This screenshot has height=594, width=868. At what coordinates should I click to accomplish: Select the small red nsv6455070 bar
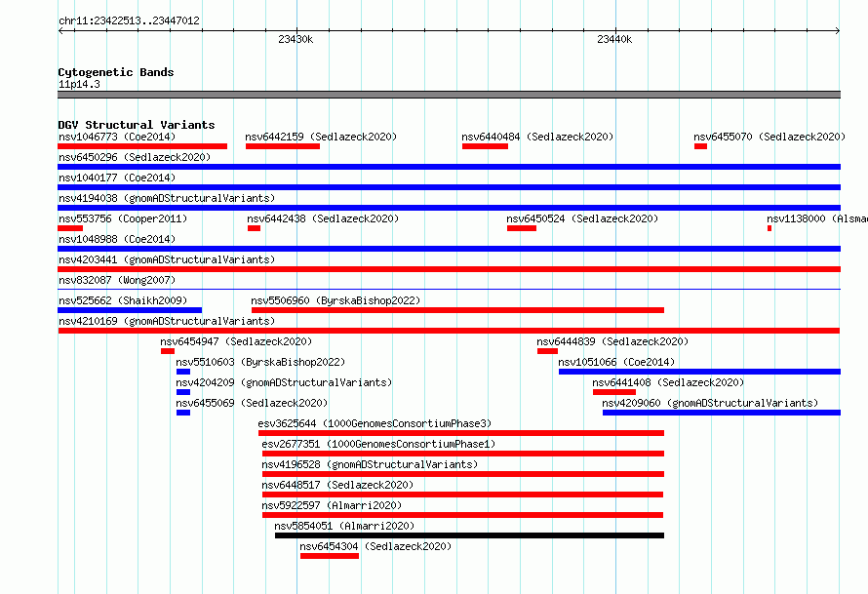(x=701, y=146)
